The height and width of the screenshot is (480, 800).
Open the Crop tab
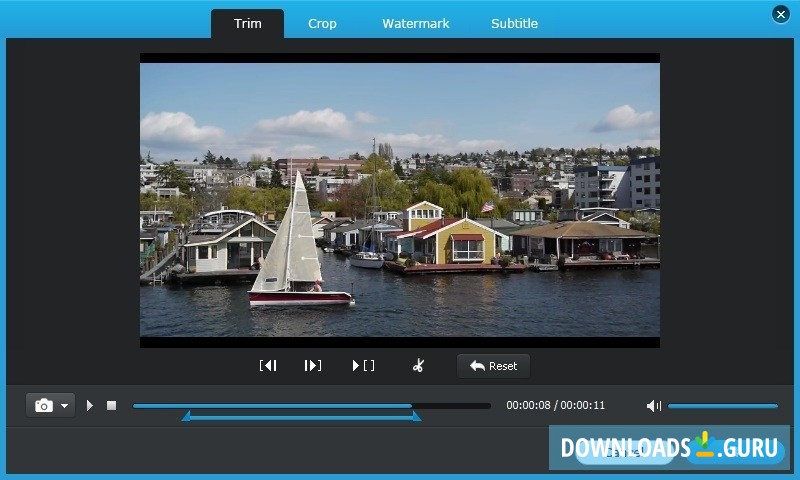[x=322, y=23]
